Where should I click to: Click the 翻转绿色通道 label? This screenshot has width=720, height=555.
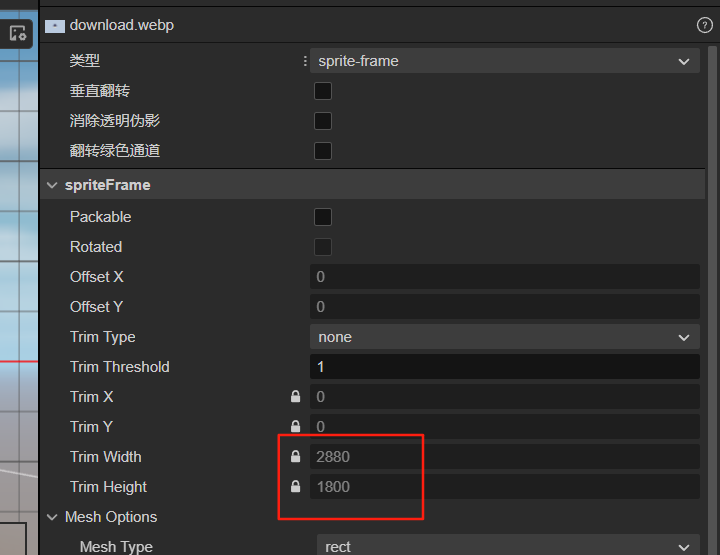(115, 151)
